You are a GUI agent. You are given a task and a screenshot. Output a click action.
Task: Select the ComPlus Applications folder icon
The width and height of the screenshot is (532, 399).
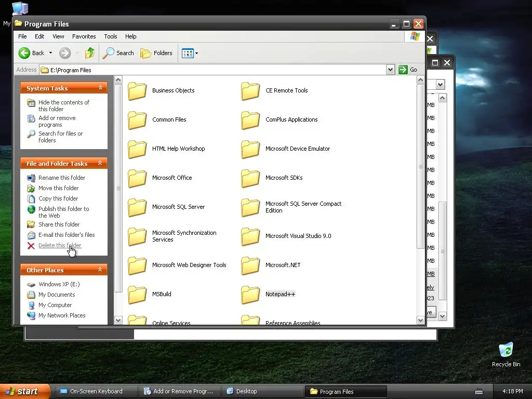click(250, 120)
